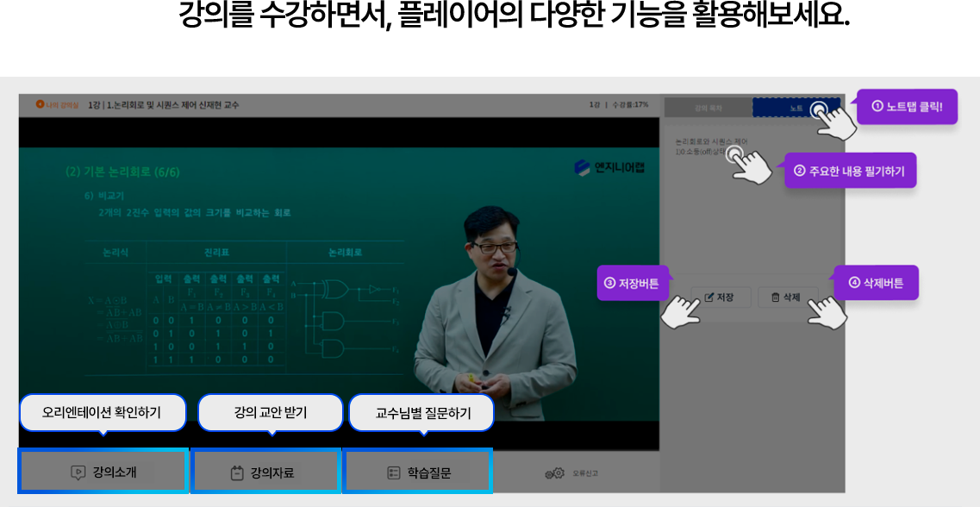Click the 수강률 17% progress indicator
The image size is (980, 507).
(630, 104)
